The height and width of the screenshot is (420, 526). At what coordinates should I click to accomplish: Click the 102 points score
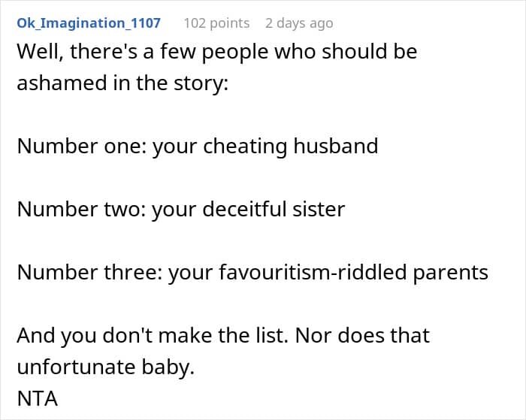point(216,23)
